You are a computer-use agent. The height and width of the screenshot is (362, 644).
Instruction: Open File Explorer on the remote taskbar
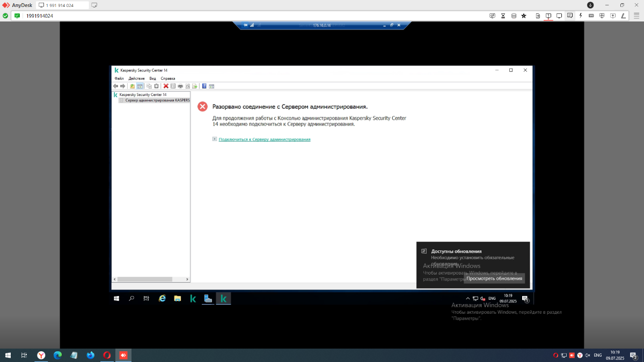(x=177, y=299)
